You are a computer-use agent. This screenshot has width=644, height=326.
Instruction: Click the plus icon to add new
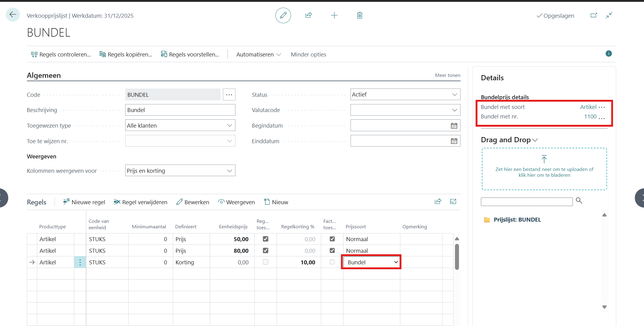pyautogui.click(x=334, y=15)
